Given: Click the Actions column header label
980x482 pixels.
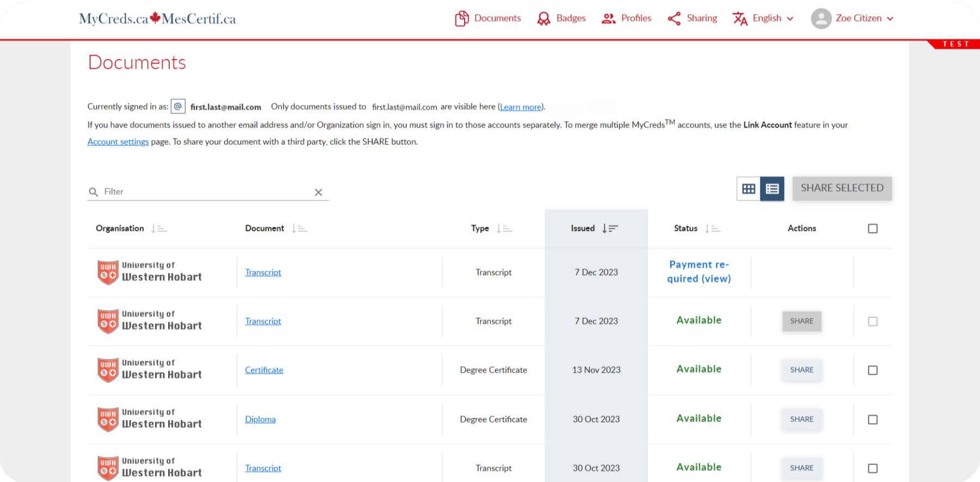Looking at the screenshot, I should click(802, 228).
